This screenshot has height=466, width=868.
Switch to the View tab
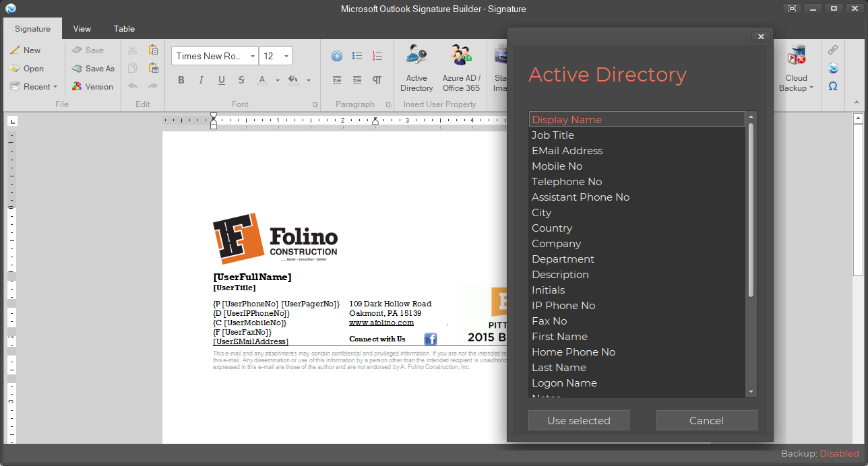(x=82, y=29)
